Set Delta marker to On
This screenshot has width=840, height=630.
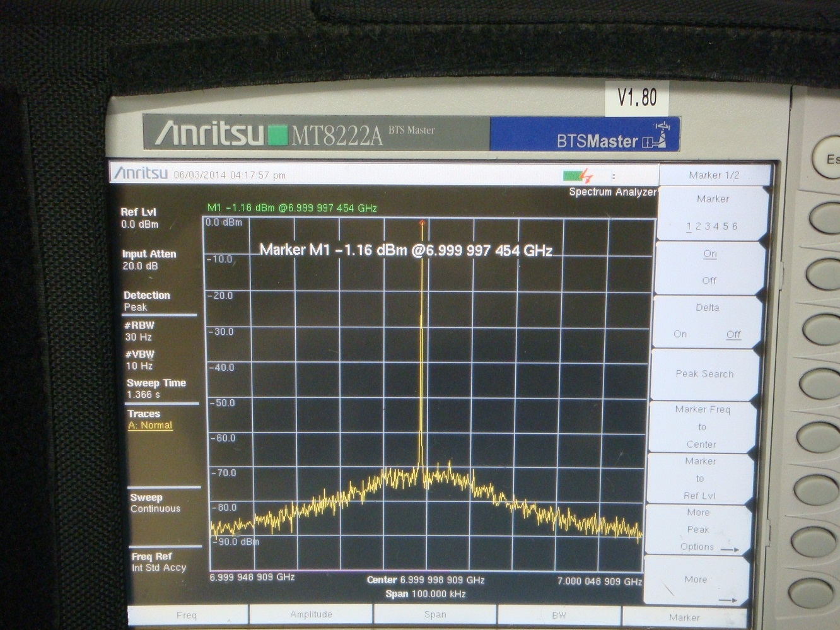[x=680, y=334]
